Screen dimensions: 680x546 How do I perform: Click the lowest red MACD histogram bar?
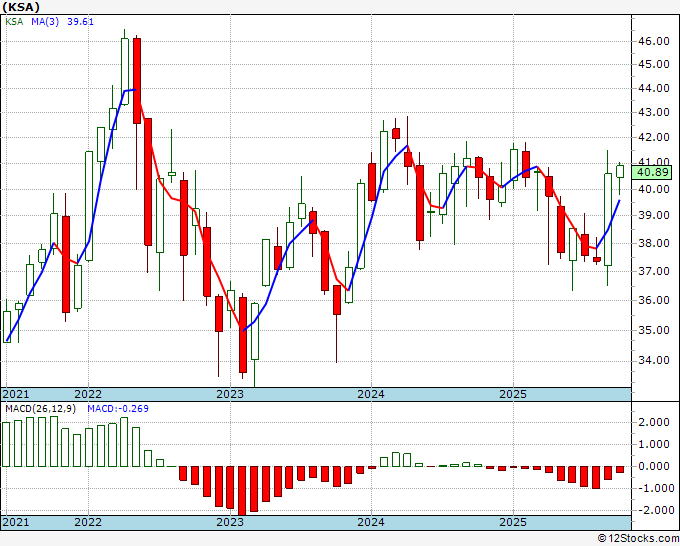tap(242, 490)
